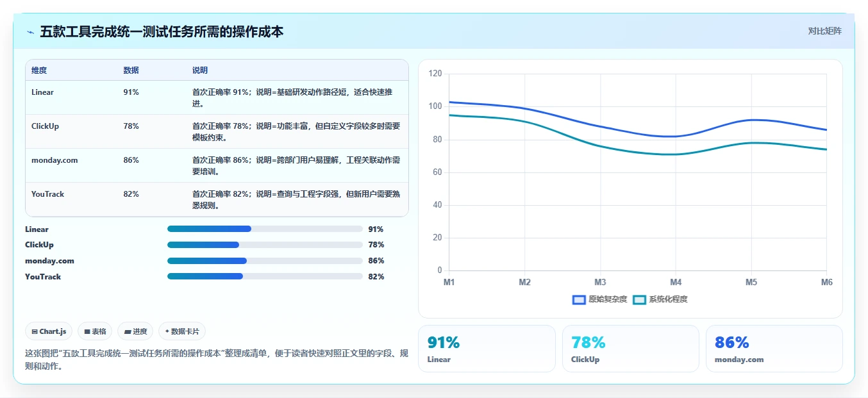Click the M6 axis label on the chart

pos(826,282)
